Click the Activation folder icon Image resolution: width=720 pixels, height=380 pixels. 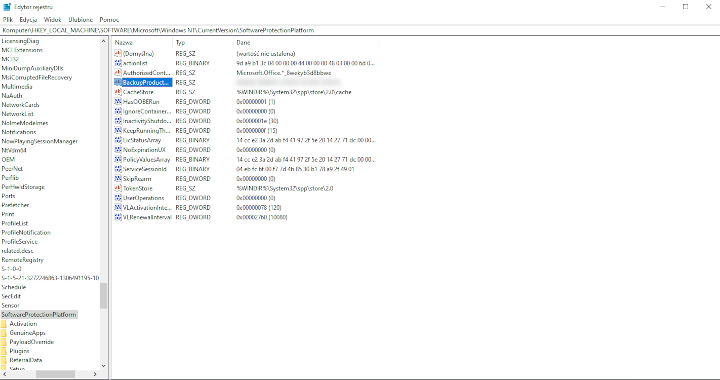4,324
